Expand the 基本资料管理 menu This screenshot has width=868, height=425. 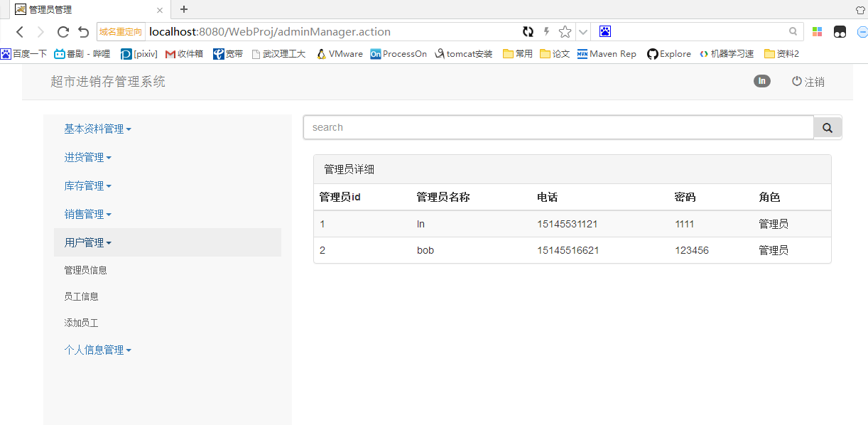tap(97, 129)
